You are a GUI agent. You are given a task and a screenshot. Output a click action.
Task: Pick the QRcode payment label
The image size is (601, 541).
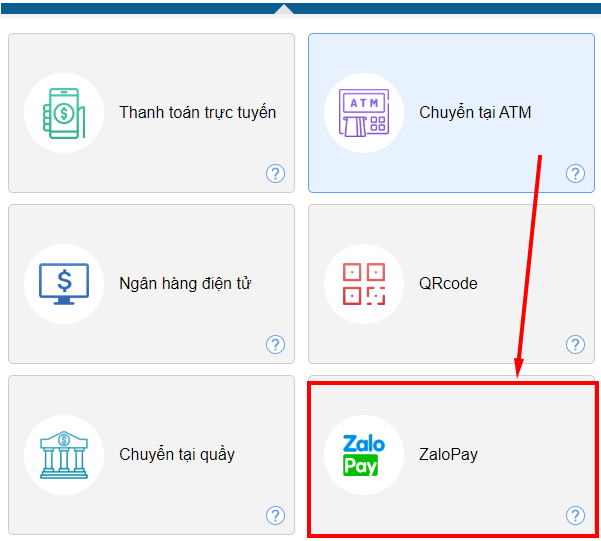(448, 283)
